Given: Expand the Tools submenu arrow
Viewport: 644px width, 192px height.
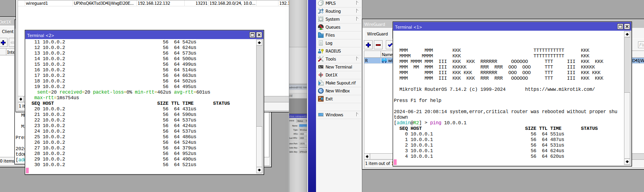Looking at the screenshot, I should [357, 59].
